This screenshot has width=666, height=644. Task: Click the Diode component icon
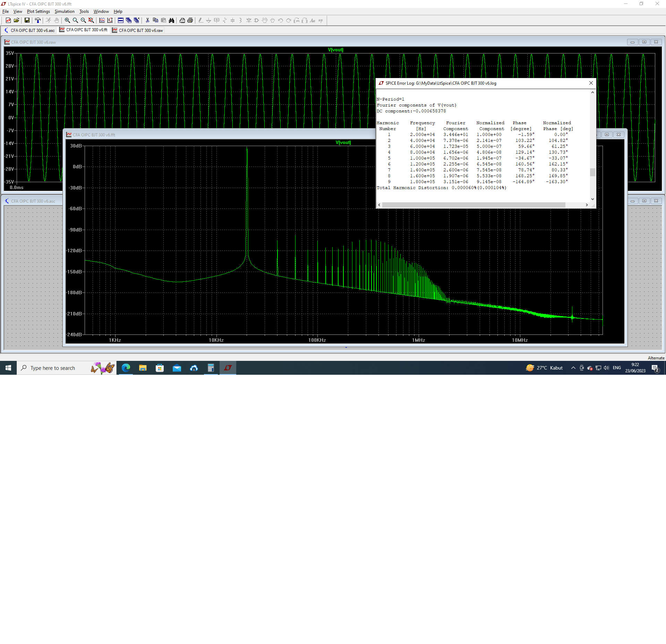click(x=249, y=20)
